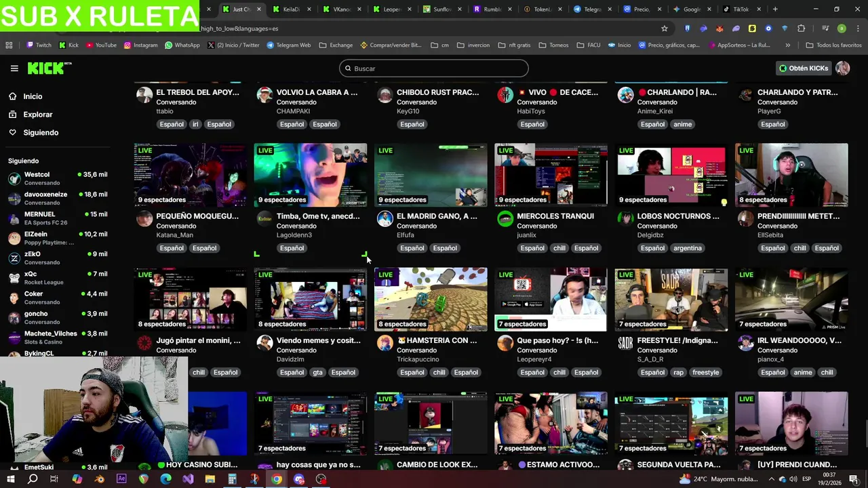868x488 pixels.
Task: Open the cm bookmark folder
Action: pyautogui.click(x=439, y=45)
